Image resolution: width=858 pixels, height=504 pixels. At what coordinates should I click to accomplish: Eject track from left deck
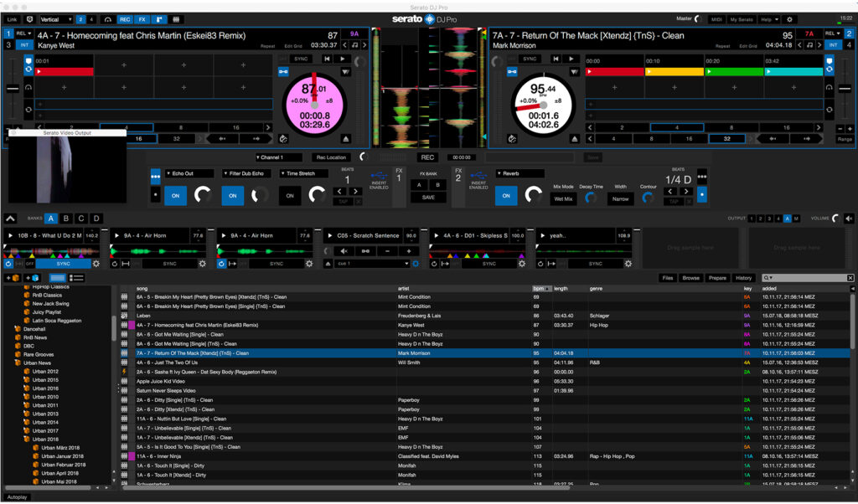345,139
